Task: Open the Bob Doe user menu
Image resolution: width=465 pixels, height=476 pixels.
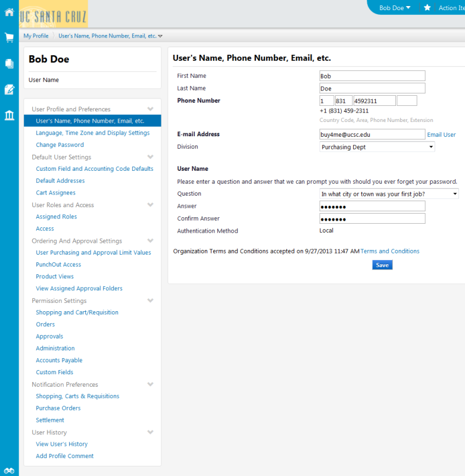Action: [x=395, y=8]
